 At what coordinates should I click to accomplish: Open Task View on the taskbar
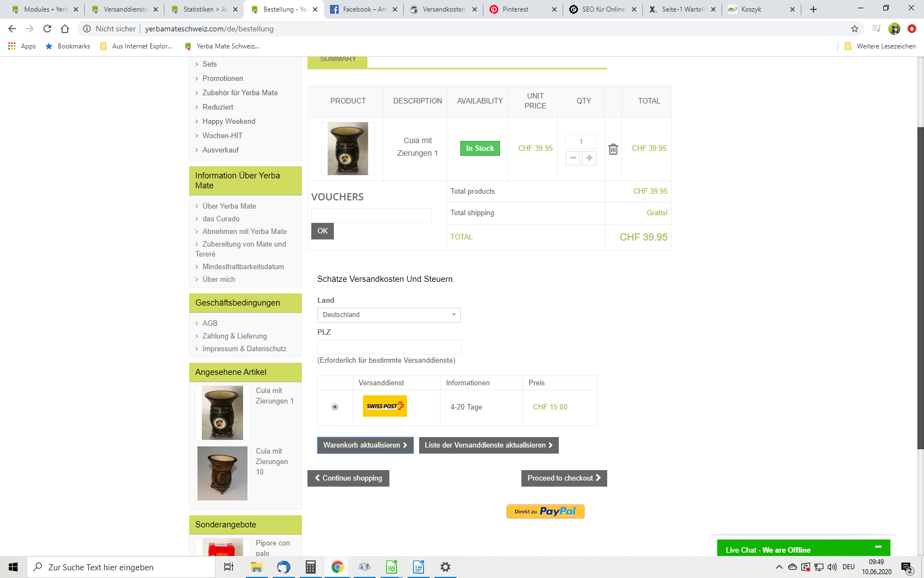tap(229, 567)
